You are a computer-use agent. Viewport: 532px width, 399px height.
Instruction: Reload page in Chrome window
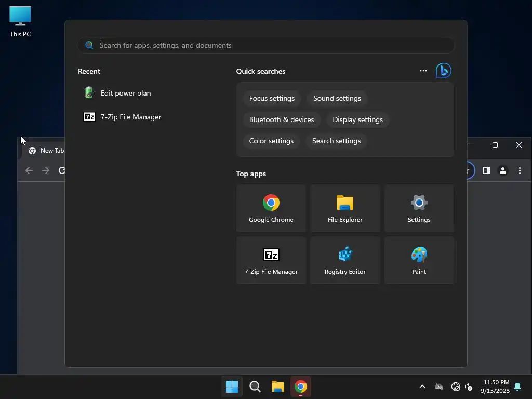pos(61,170)
